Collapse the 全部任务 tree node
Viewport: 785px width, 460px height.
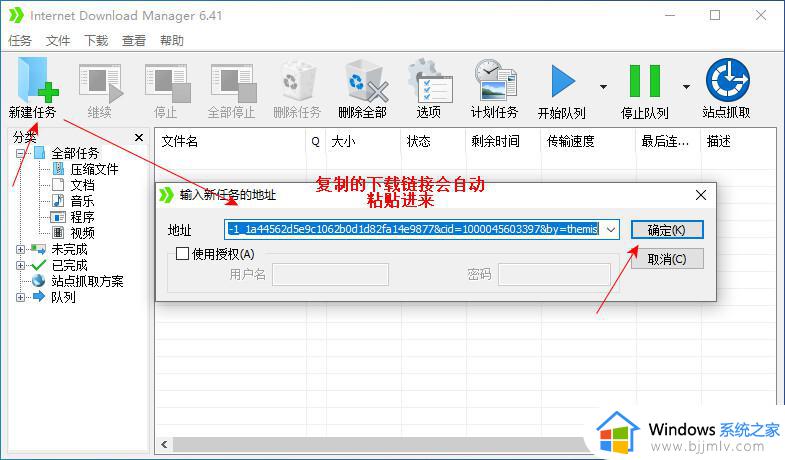[20, 153]
